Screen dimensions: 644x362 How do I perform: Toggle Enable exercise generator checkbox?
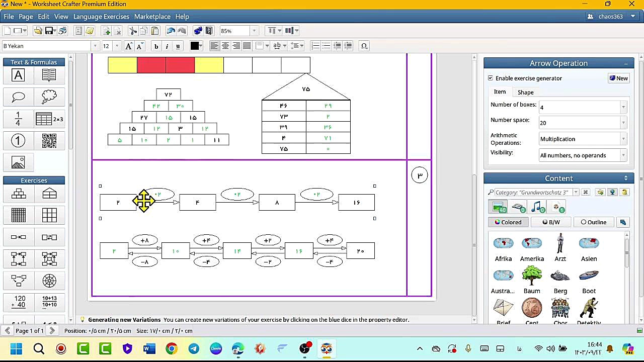point(491,78)
